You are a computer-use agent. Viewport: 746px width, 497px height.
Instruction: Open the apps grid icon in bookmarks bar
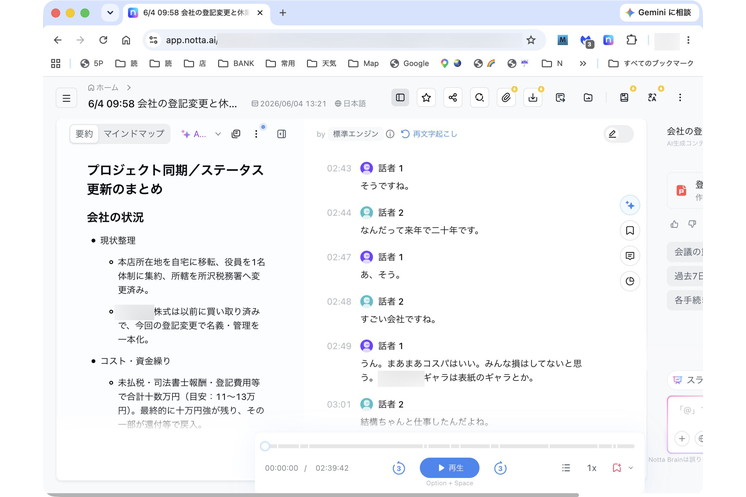click(x=56, y=63)
